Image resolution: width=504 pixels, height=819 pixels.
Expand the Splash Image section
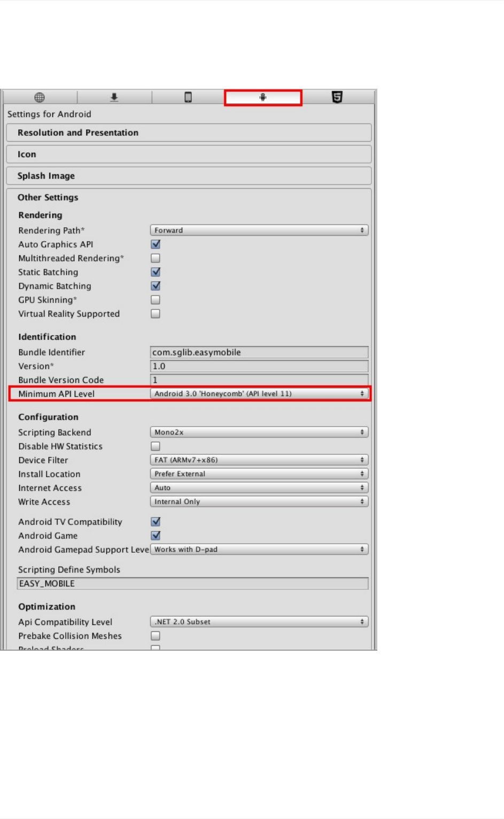click(189, 176)
